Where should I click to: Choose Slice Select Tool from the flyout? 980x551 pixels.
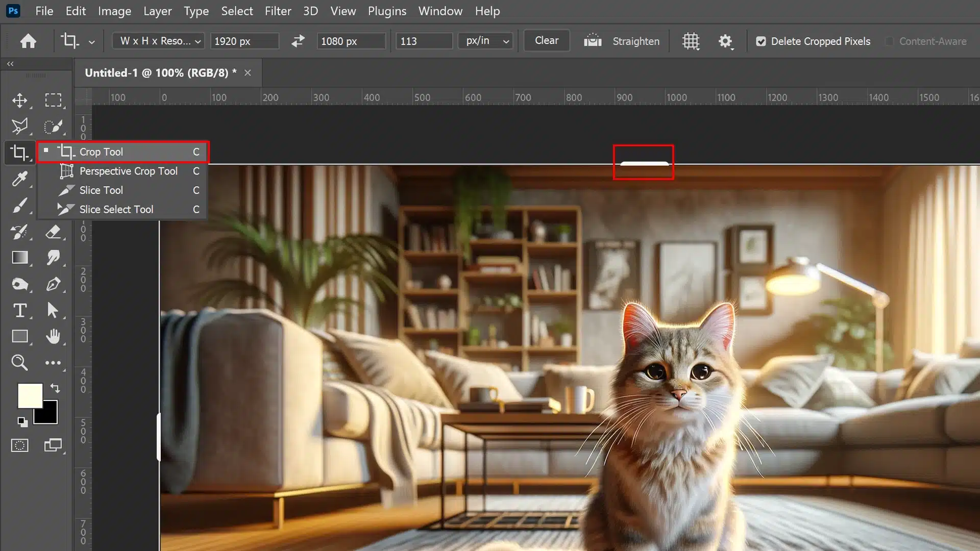pyautogui.click(x=123, y=209)
